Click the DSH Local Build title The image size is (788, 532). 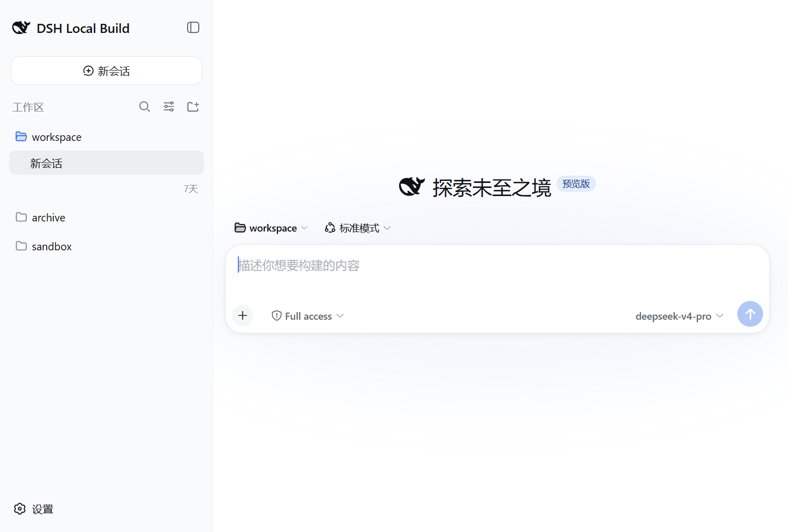point(83,28)
